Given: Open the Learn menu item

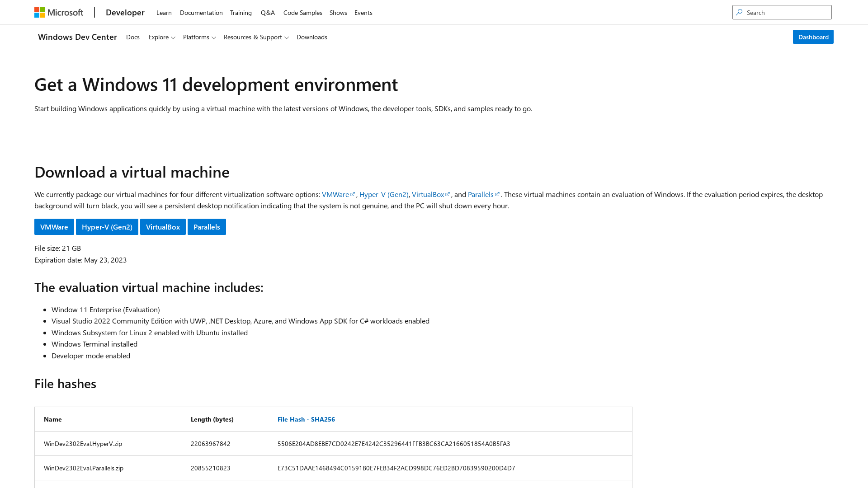Looking at the screenshot, I should click(x=163, y=13).
